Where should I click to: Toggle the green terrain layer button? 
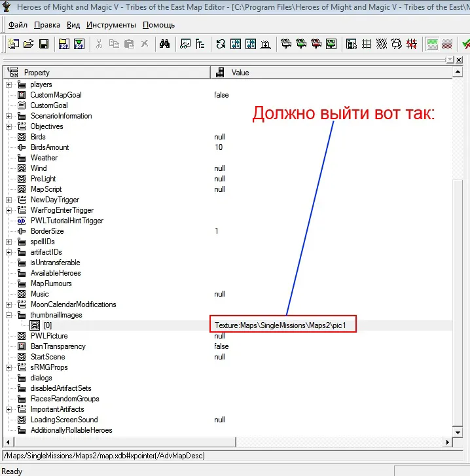pos(432,44)
